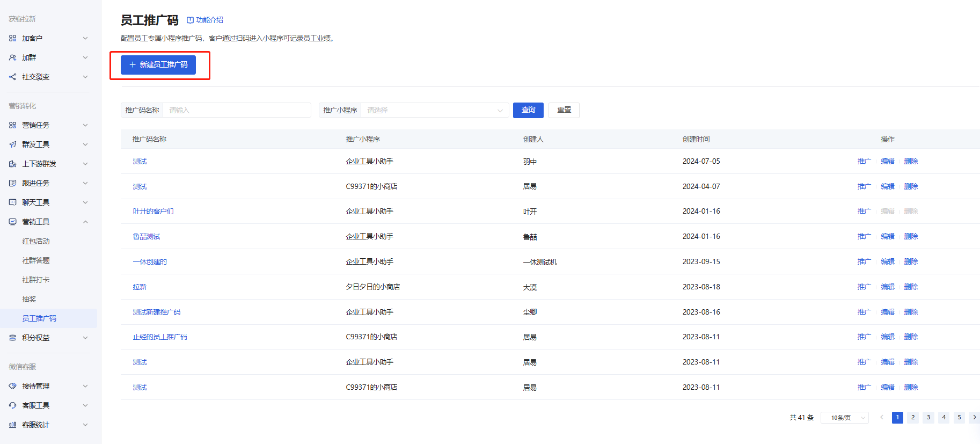Viewport: 980px width, 444px height.
Task: Click the 营销工具 sidebar icon
Action: click(12, 222)
